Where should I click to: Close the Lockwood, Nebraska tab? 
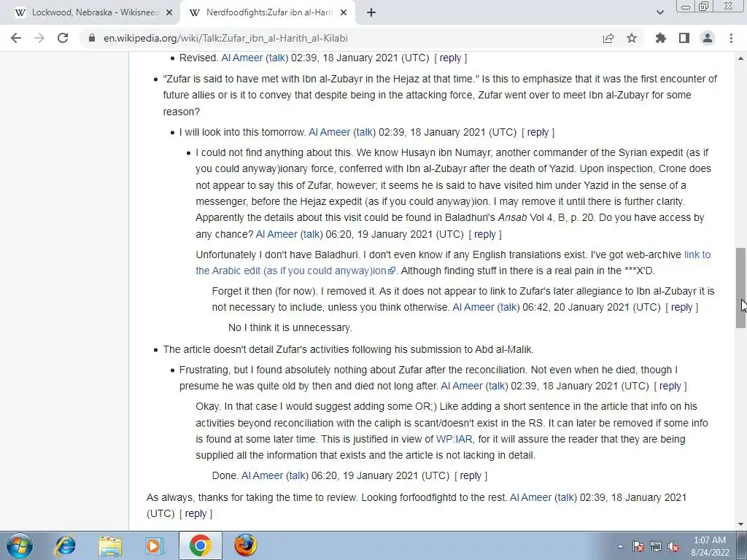(x=169, y=13)
